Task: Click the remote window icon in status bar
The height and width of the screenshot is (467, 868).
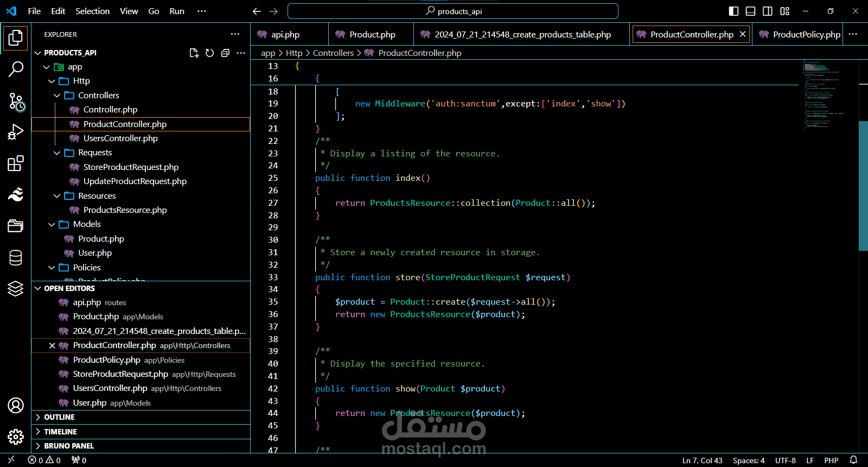Action: (11, 460)
